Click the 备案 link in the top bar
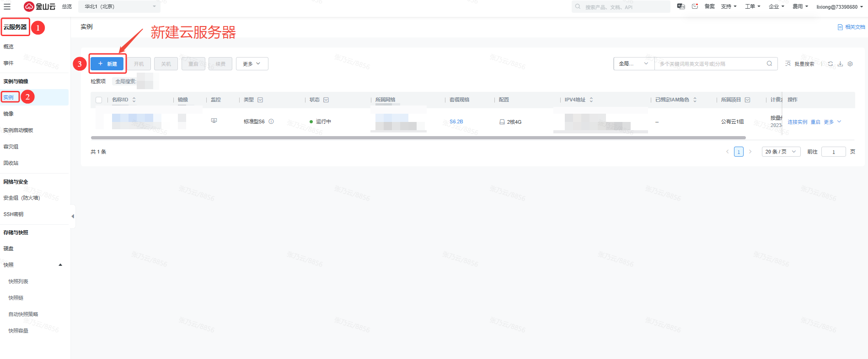The height and width of the screenshot is (359, 868). pos(710,6)
